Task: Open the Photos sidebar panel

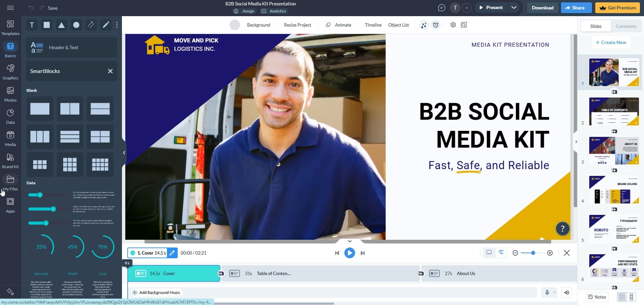Action: click(x=10, y=94)
